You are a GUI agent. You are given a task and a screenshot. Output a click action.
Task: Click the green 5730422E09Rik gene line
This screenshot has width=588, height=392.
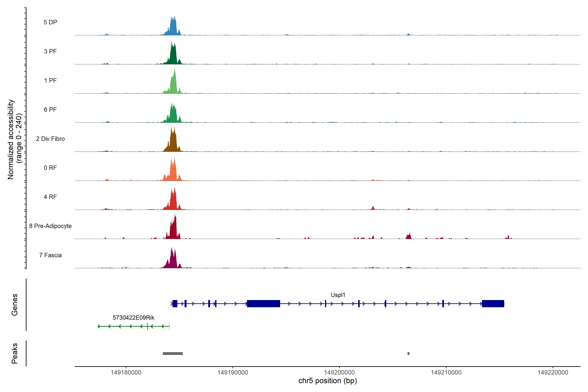coord(125,327)
